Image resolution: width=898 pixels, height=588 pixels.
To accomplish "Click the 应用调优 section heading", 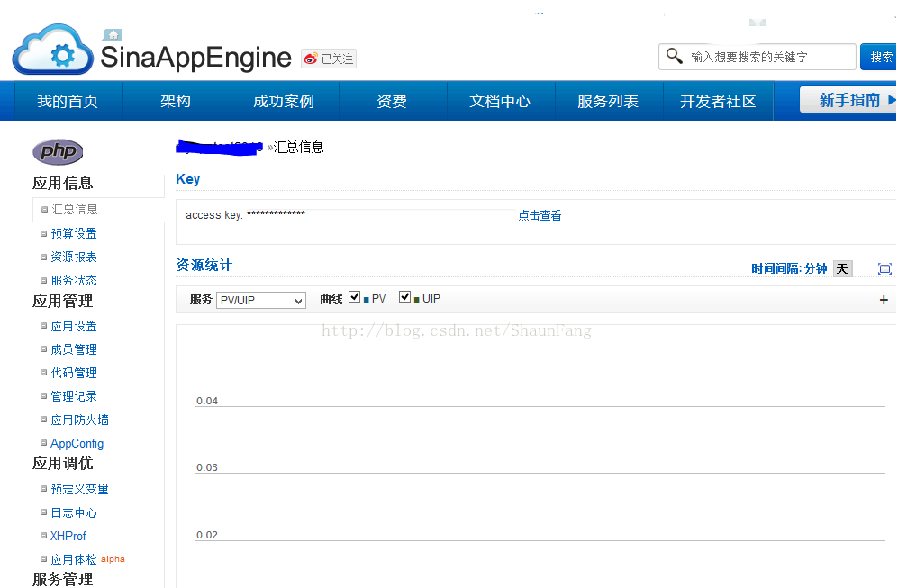I will 62,463.
